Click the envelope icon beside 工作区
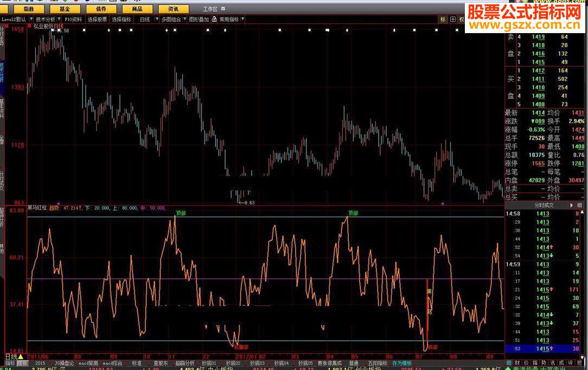This screenshot has width=588, height=370. click(223, 9)
